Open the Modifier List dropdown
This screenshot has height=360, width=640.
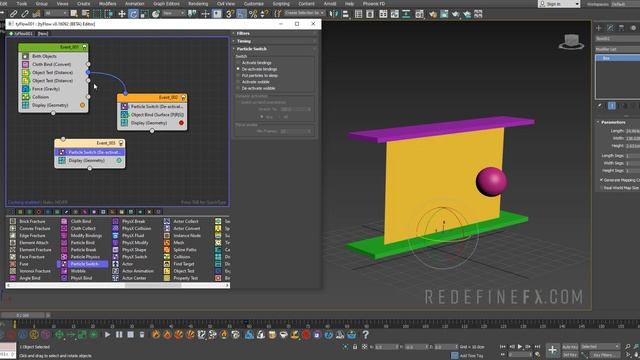pos(617,49)
